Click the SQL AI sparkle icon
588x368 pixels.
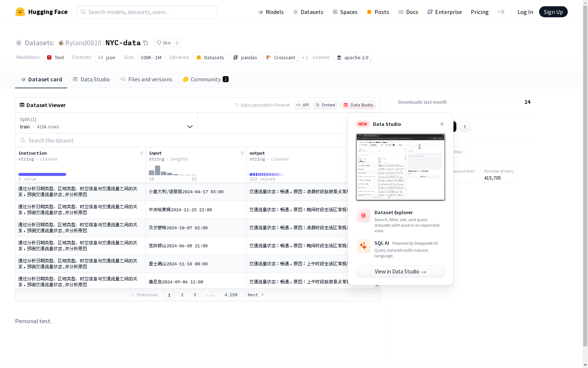pyautogui.click(x=363, y=246)
